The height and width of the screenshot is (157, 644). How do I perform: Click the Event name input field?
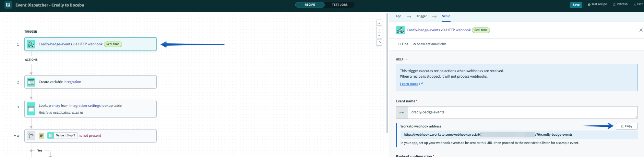point(522,112)
